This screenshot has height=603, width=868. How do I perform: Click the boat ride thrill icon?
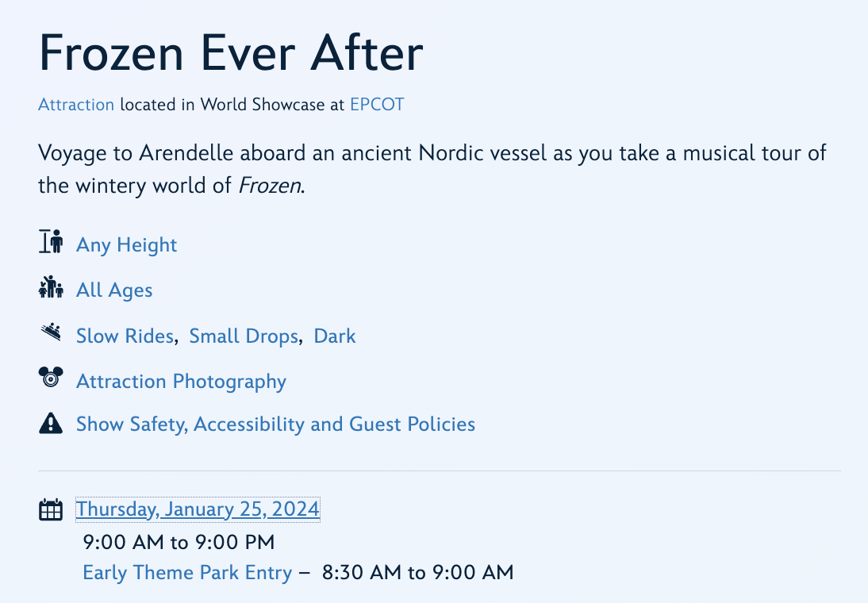(50, 333)
